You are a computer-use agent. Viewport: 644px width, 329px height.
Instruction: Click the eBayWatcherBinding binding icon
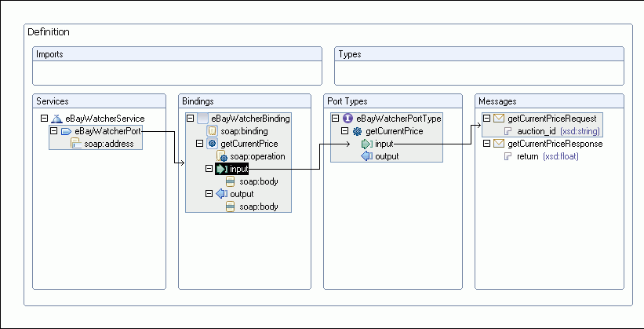pos(203,119)
